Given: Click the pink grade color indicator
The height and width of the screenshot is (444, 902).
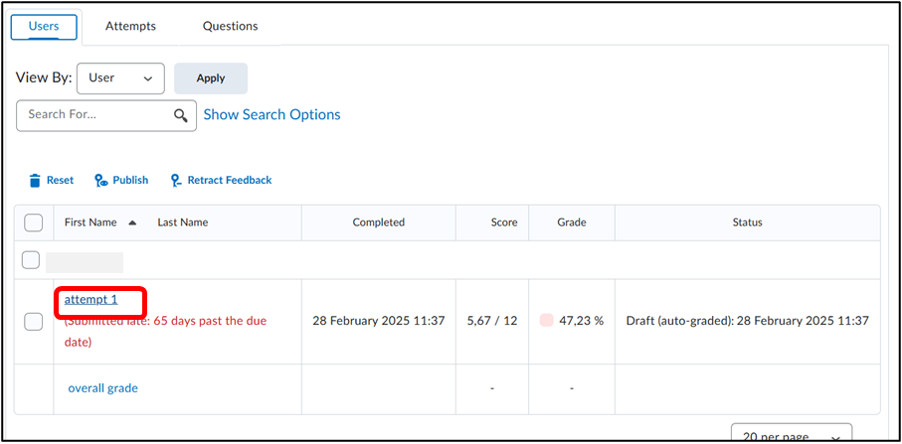Looking at the screenshot, I should tap(546, 321).
